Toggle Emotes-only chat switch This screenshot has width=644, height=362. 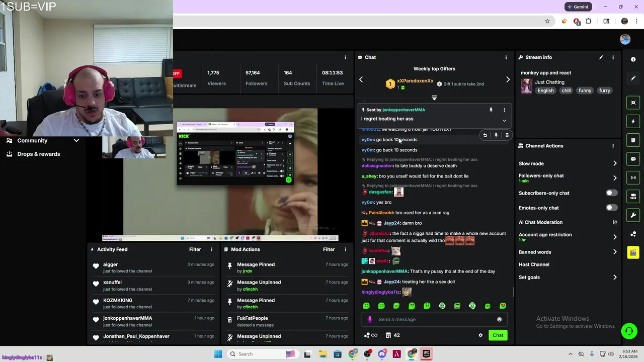tap(611, 208)
